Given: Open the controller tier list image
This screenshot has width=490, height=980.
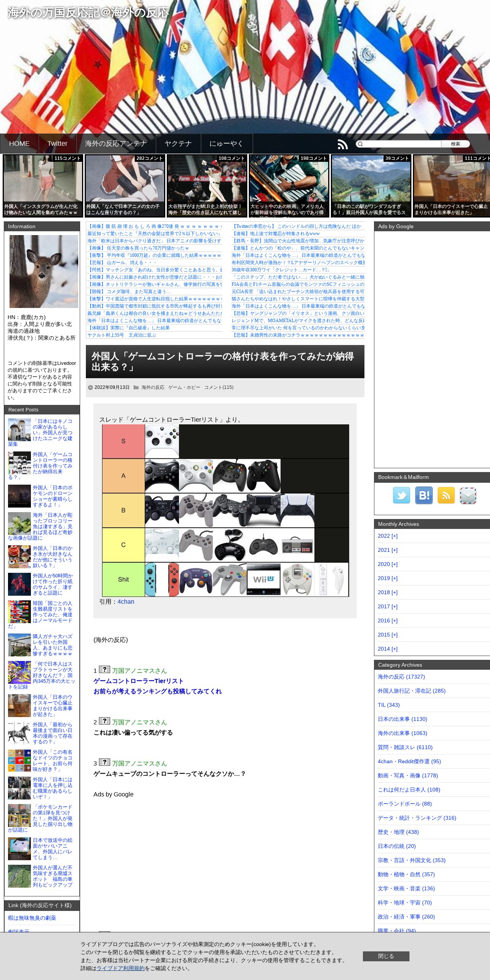Looking at the screenshot, I should tap(225, 510).
